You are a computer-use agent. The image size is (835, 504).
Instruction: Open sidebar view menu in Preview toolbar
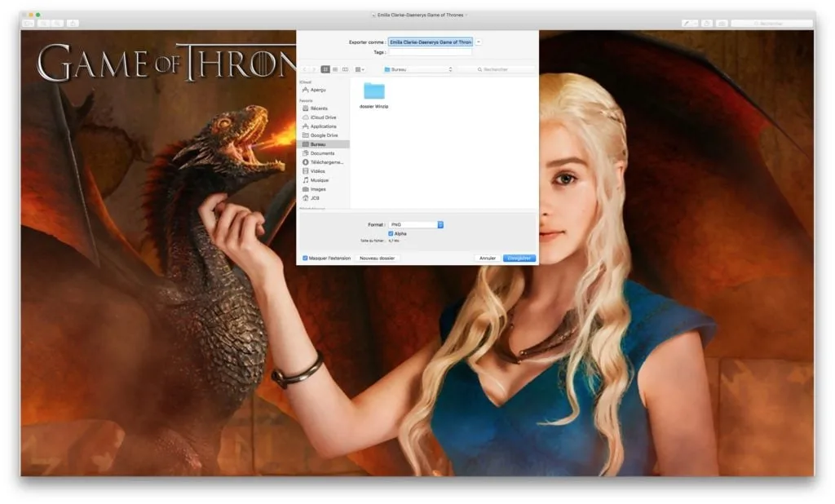coord(29,24)
